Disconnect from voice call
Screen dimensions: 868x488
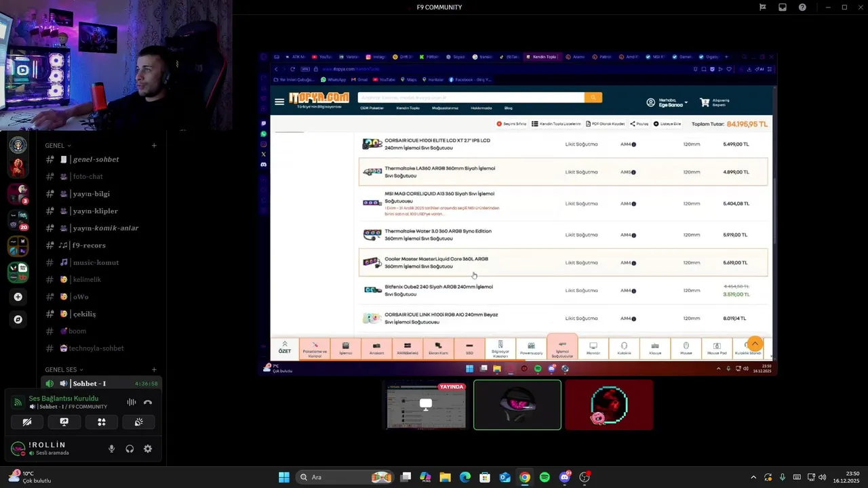(148, 402)
